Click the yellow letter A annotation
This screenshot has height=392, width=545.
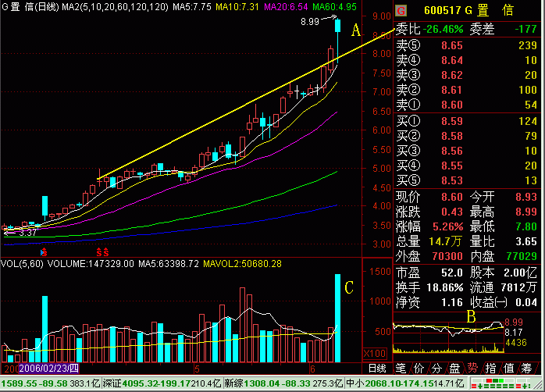pyautogui.click(x=356, y=31)
